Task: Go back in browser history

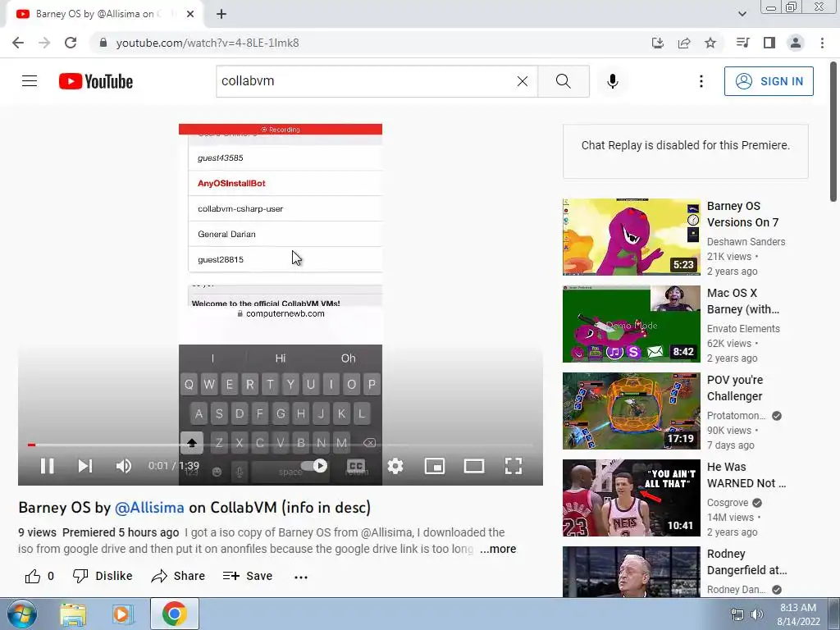Action: 18,43
